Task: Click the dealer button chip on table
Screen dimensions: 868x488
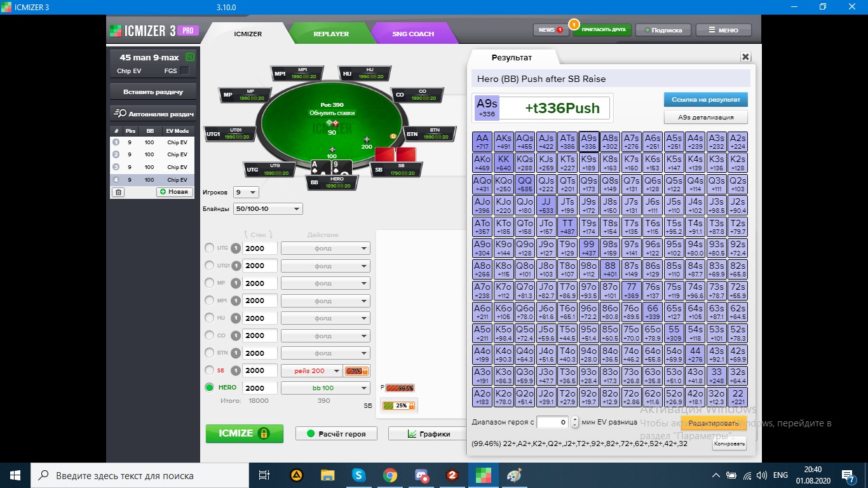Action: [393, 136]
